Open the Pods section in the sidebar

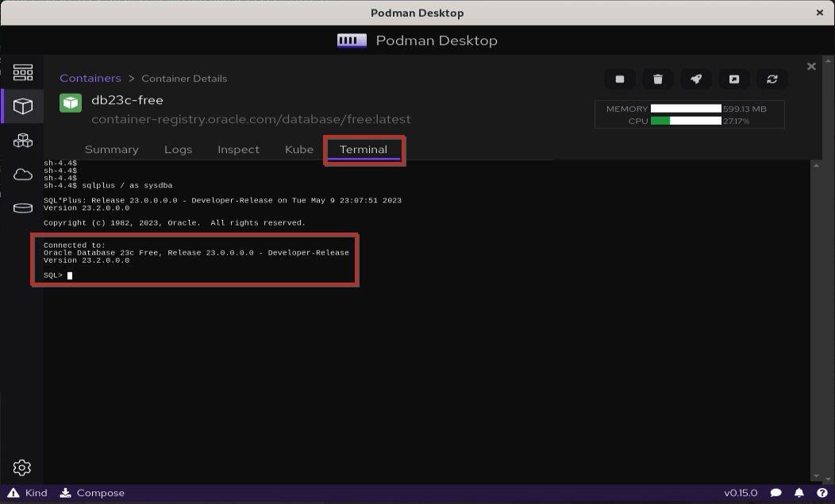(23, 140)
